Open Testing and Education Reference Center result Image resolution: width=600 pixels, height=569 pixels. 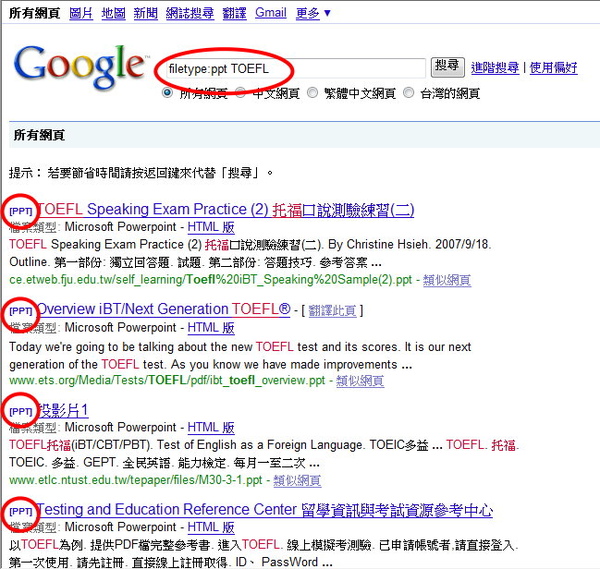265,510
